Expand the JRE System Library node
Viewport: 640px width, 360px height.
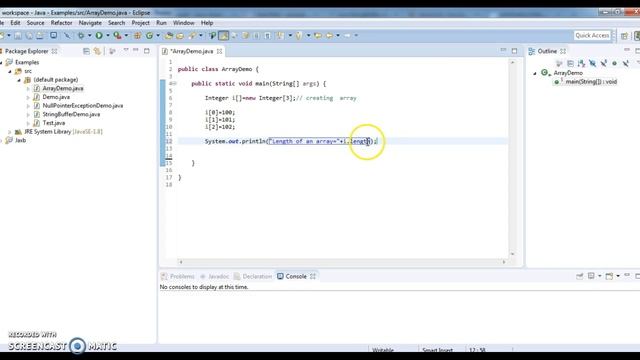pyautogui.click(x=10, y=131)
